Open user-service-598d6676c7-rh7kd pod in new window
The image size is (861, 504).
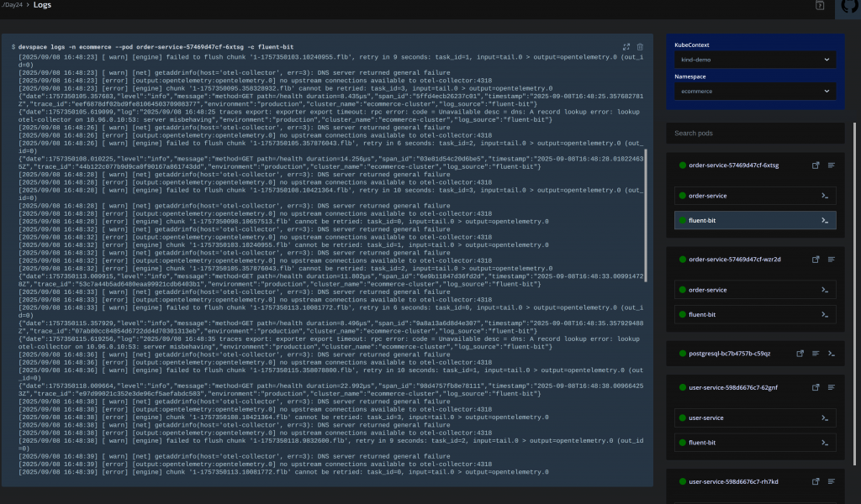816,481
